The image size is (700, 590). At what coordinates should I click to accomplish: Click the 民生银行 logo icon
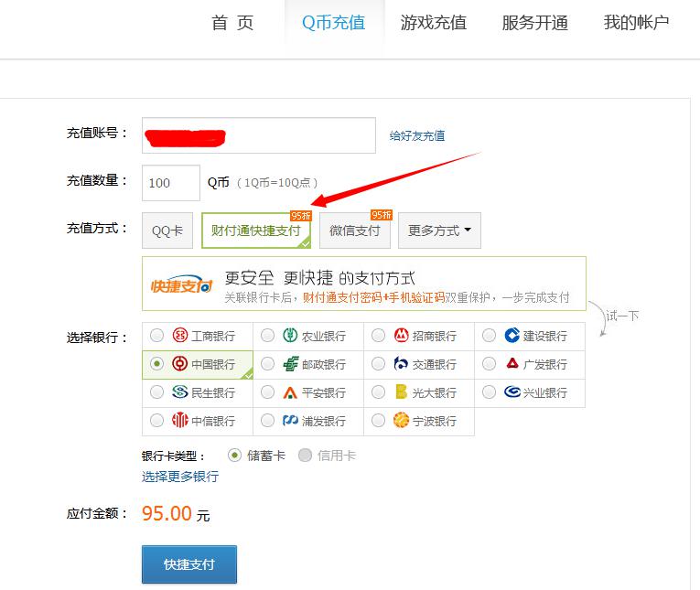180,392
